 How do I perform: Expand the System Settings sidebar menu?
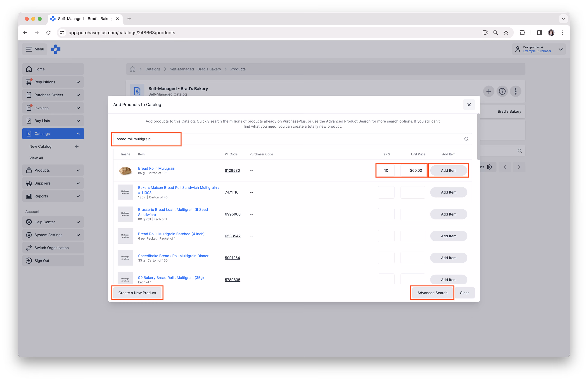53,235
